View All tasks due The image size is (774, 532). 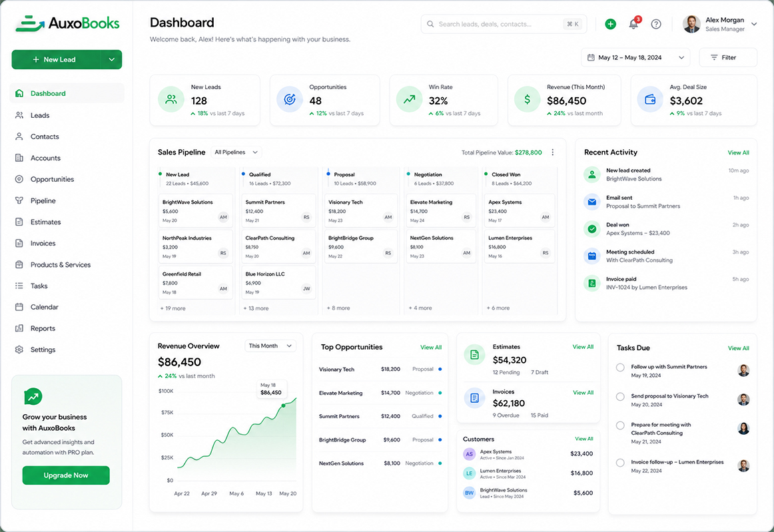pyautogui.click(x=738, y=348)
